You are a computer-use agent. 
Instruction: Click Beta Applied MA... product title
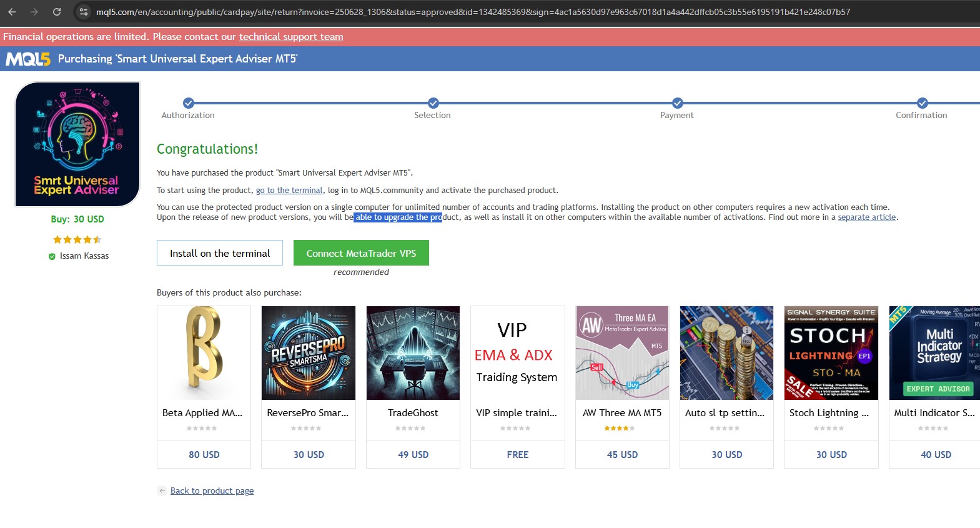[202, 413]
